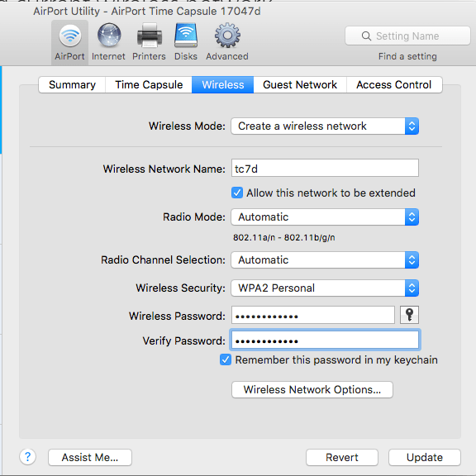Click the Find a setting label
Image resolution: width=476 pixels, height=476 pixels.
[x=407, y=56]
